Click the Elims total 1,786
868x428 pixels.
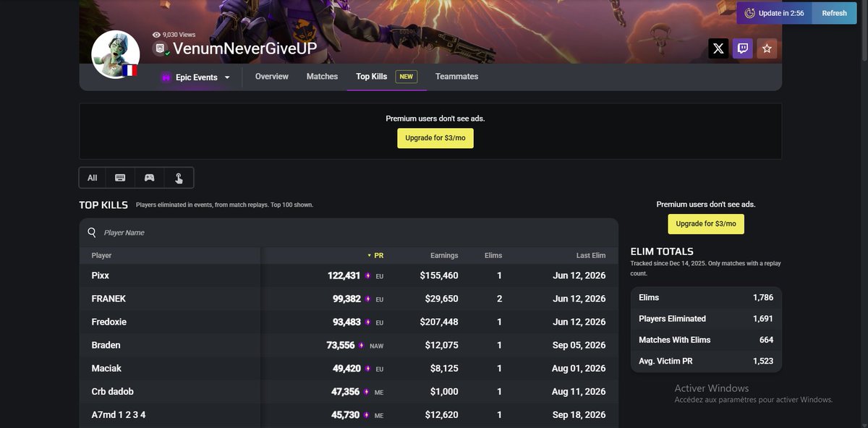[x=763, y=297]
